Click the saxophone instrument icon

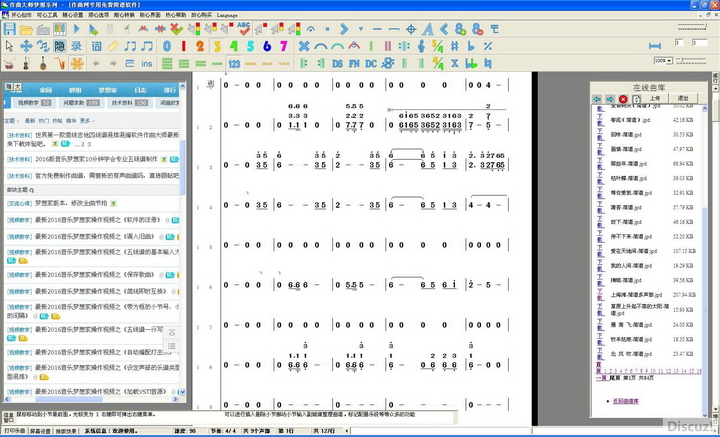point(60,63)
